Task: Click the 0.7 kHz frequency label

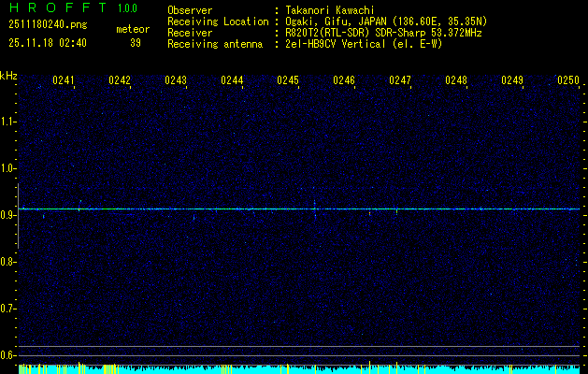Action: click(x=7, y=309)
